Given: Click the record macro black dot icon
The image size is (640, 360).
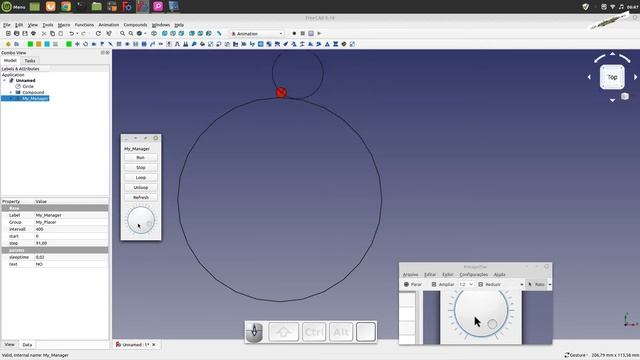Looking at the screenshot, I should point(294,33).
